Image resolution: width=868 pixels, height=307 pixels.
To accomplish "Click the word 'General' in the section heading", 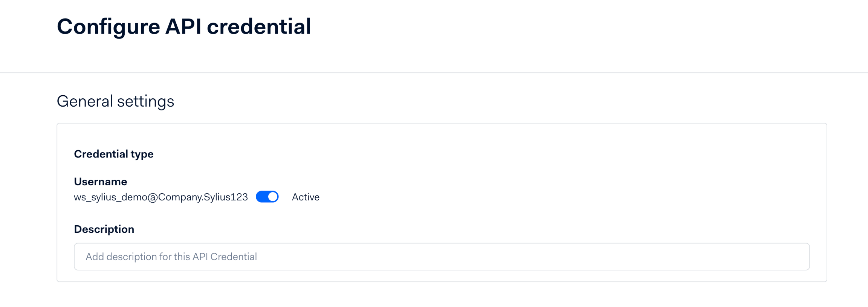I will point(85,101).
